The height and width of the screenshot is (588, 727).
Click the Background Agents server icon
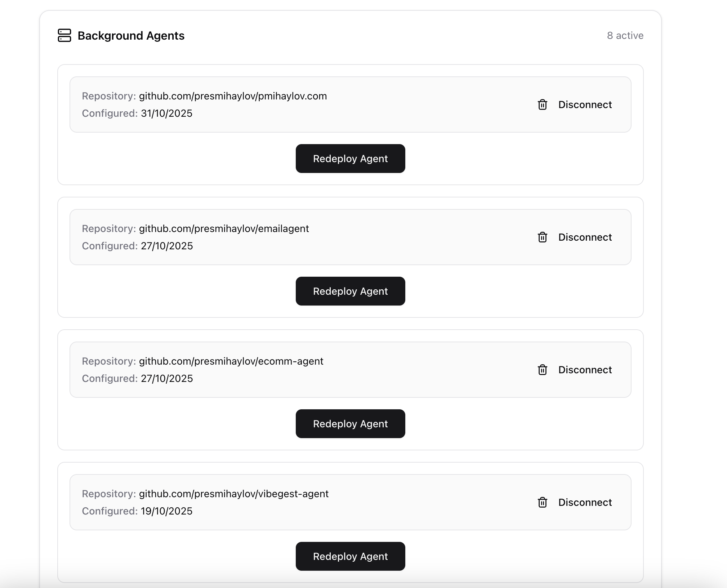pos(64,36)
